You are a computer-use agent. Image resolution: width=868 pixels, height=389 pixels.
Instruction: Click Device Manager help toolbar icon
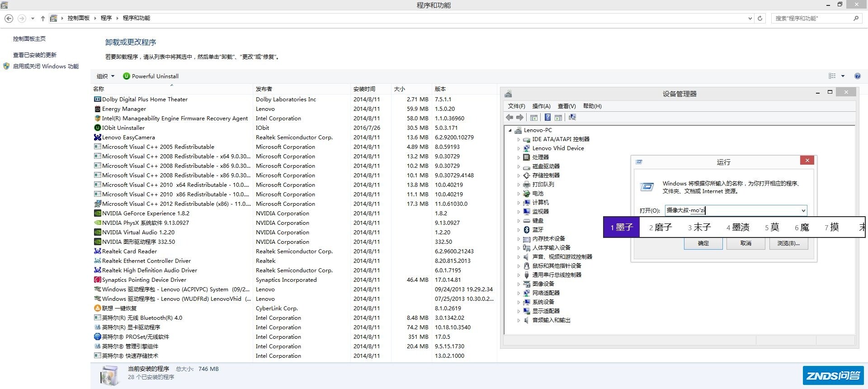click(x=547, y=117)
